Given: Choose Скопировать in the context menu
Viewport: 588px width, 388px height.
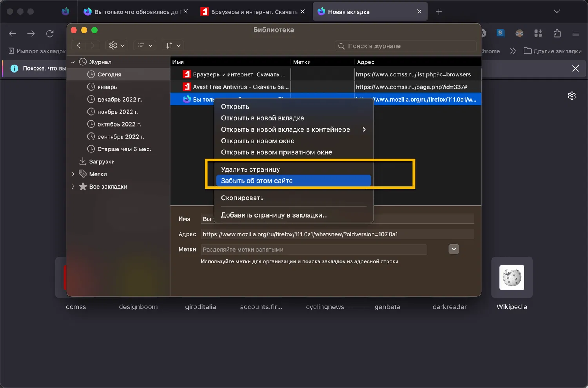Looking at the screenshot, I should [x=294, y=198].
